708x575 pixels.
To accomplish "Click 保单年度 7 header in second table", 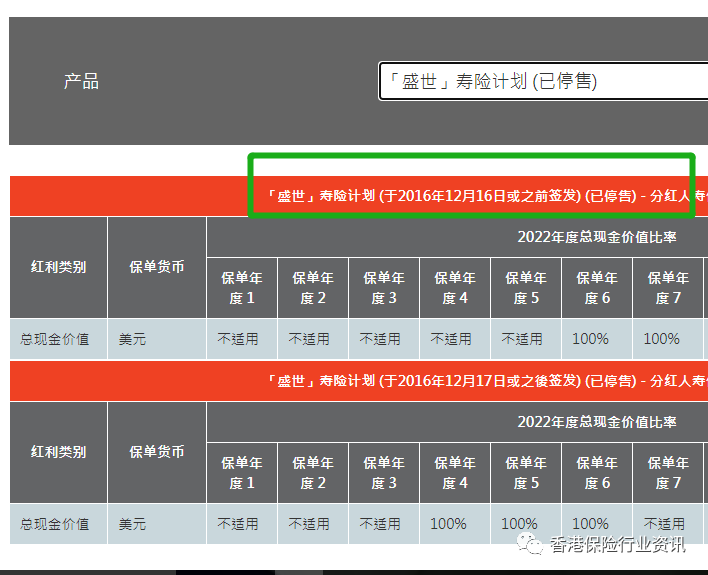I will pyautogui.click(x=668, y=473).
